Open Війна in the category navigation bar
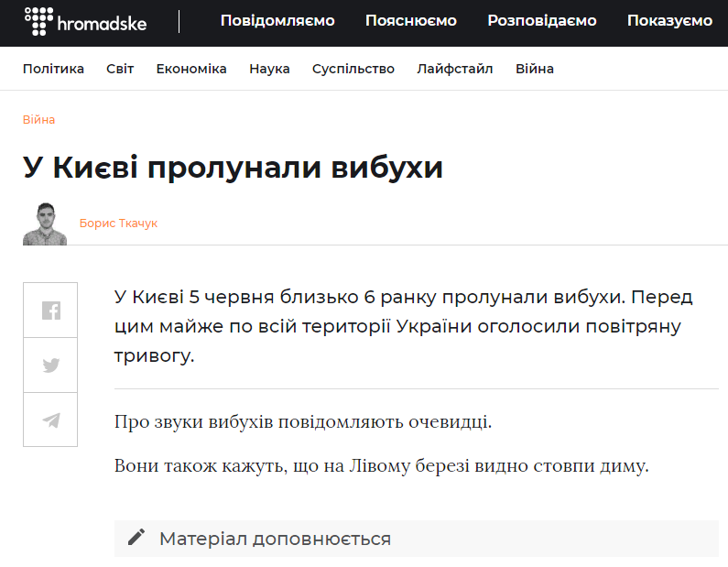The image size is (728, 567). 534,69
